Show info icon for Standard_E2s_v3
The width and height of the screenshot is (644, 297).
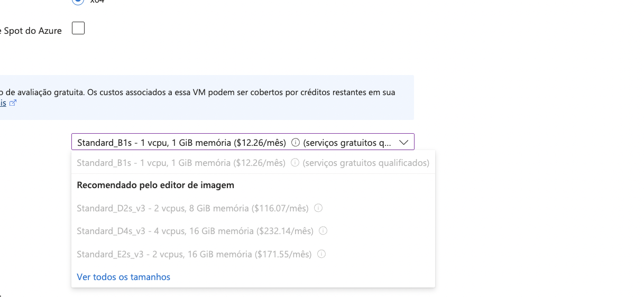(321, 254)
